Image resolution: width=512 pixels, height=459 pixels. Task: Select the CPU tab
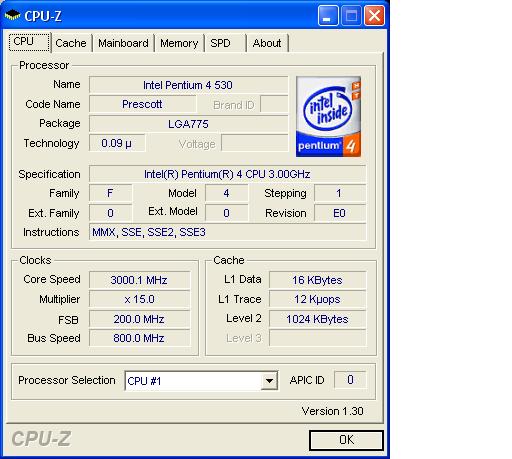(x=30, y=42)
